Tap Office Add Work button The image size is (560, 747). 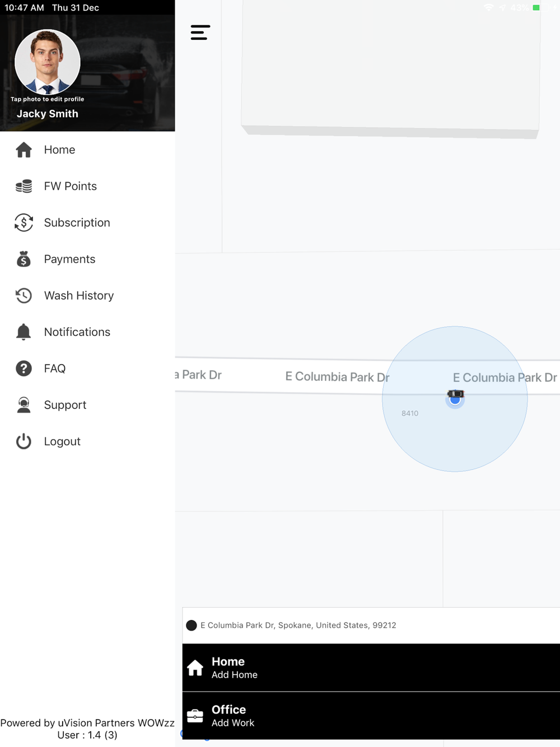click(371, 716)
